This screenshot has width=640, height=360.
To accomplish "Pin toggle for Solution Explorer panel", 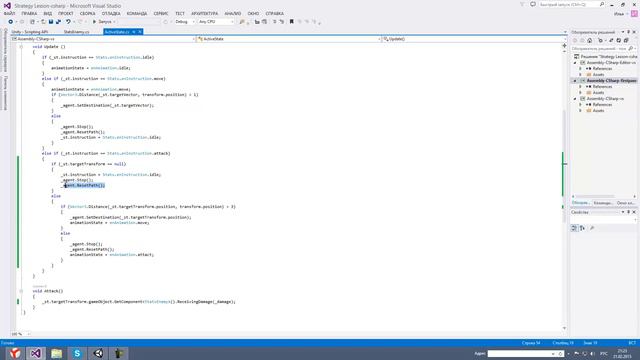I will 629,32.
